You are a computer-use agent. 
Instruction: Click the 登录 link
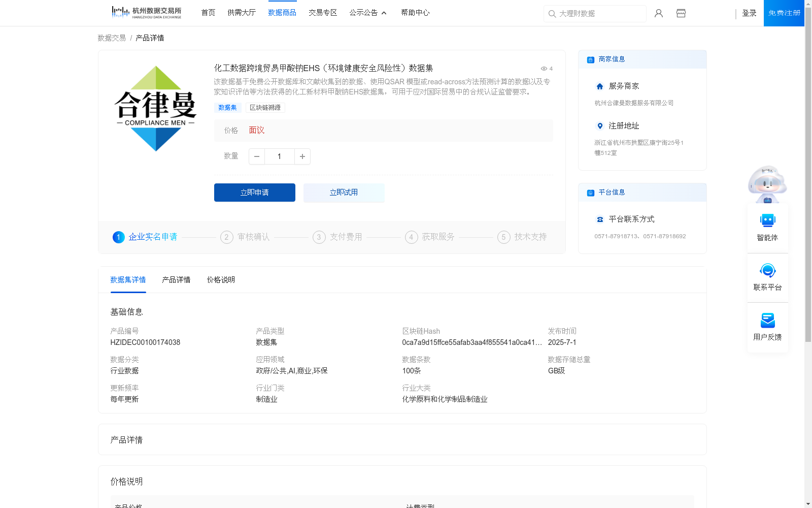click(x=749, y=13)
